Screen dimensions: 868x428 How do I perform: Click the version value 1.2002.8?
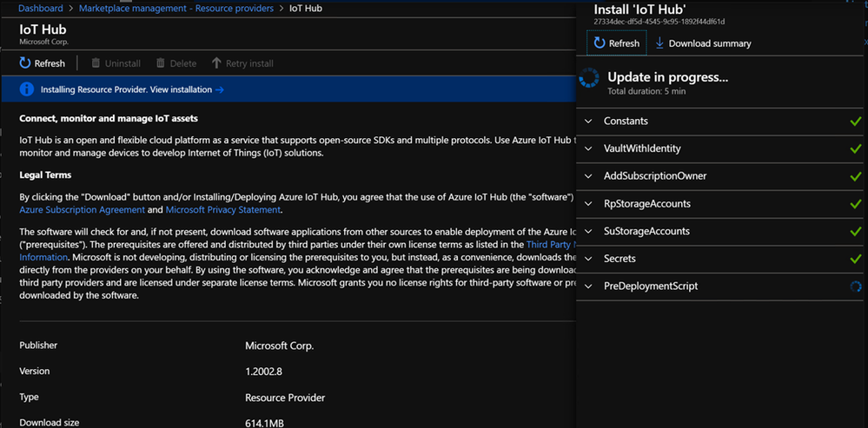coord(264,372)
